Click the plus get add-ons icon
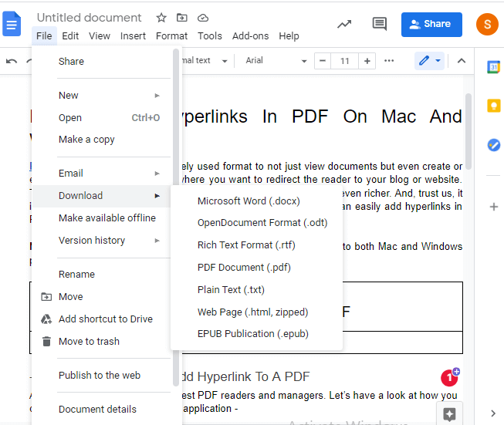The width and height of the screenshot is (504, 425). click(x=494, y=207)
